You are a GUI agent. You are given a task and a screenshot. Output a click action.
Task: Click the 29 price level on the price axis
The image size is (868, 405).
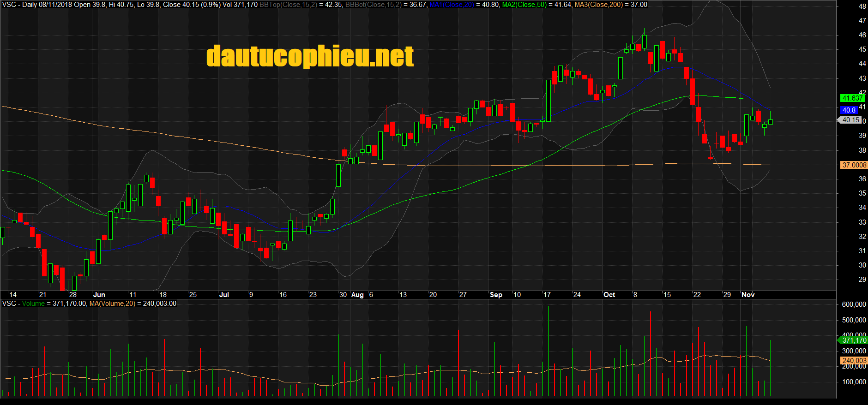tap(862, 280)
